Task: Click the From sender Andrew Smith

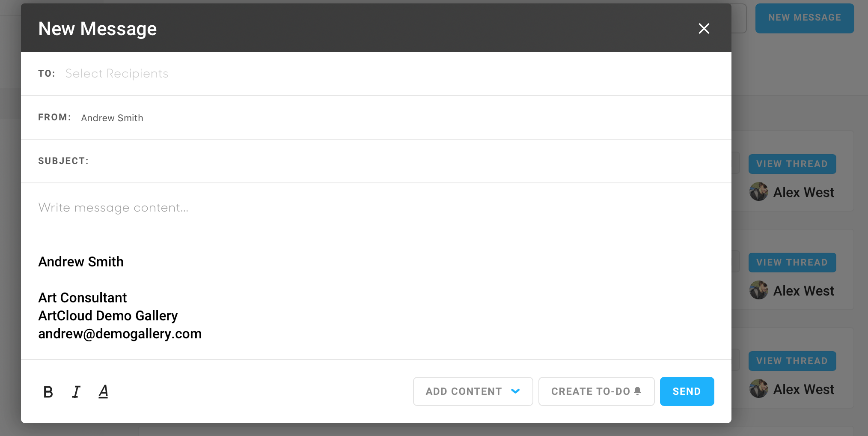Action: coord(112,118)
